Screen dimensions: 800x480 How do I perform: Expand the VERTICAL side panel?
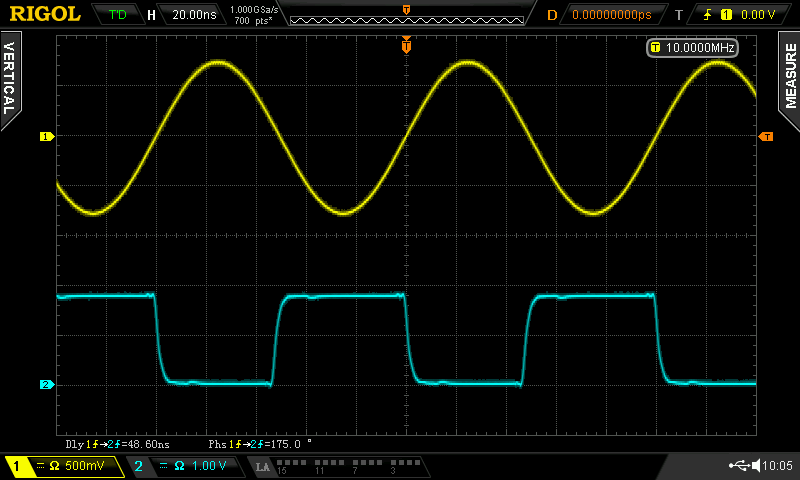[x=9, y=80]
